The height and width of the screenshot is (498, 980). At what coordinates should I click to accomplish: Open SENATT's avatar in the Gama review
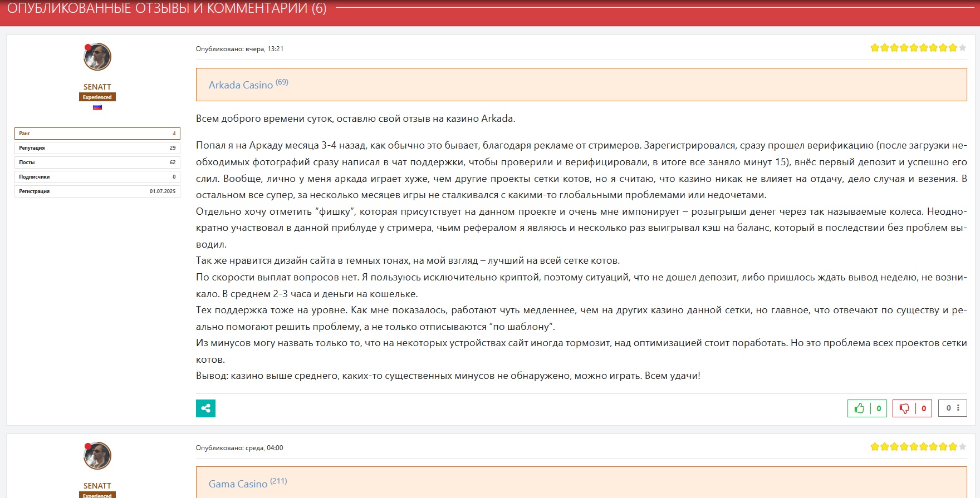[98, 456]
